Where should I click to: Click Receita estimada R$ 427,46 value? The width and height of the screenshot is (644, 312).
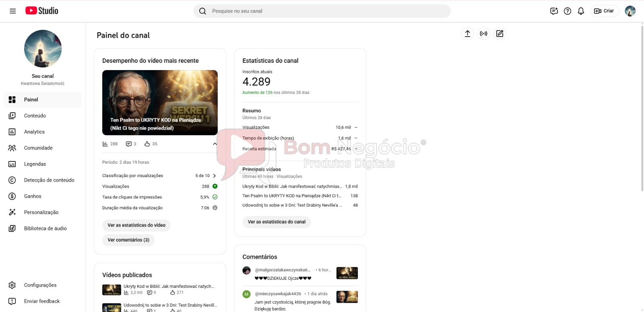pyautogui.click(x=341, y=149)
